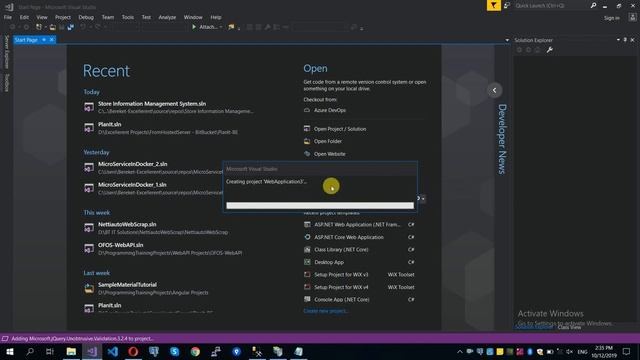The width and height of the screenshot is (640, 360).
Task: Click the Azure DevOps cloud icon
Action: 307,110
